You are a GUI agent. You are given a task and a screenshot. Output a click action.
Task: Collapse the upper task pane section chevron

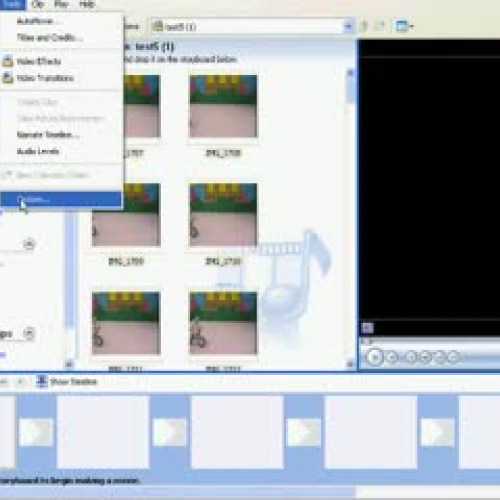point(29,244)
